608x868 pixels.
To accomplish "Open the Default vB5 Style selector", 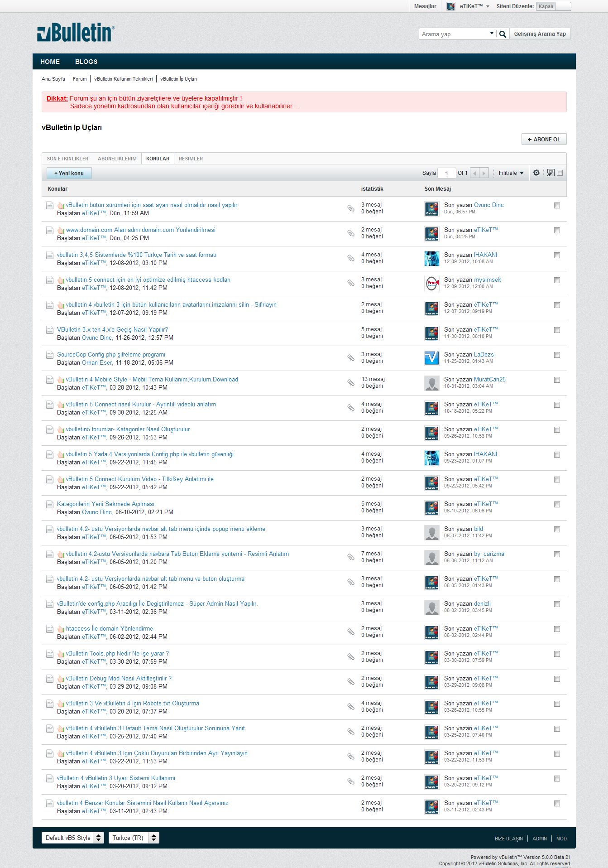I will (x=72, y=838).
